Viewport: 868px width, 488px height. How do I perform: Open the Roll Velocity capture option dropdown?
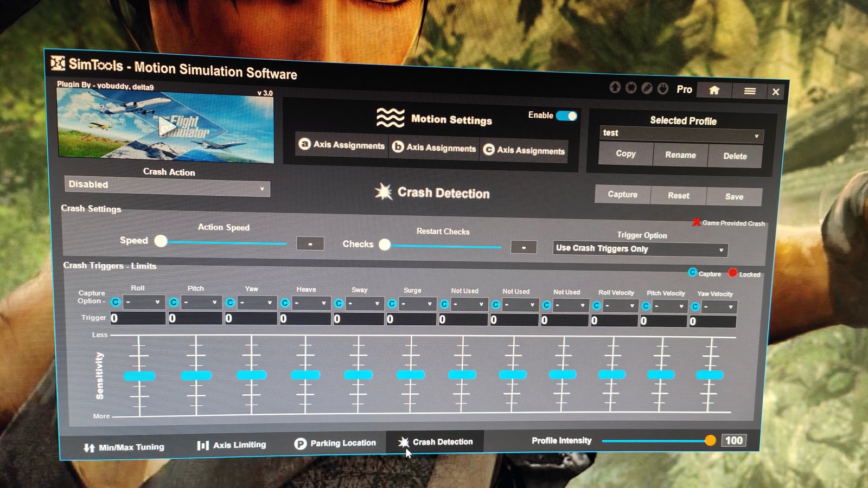click(x=620, y=306)
